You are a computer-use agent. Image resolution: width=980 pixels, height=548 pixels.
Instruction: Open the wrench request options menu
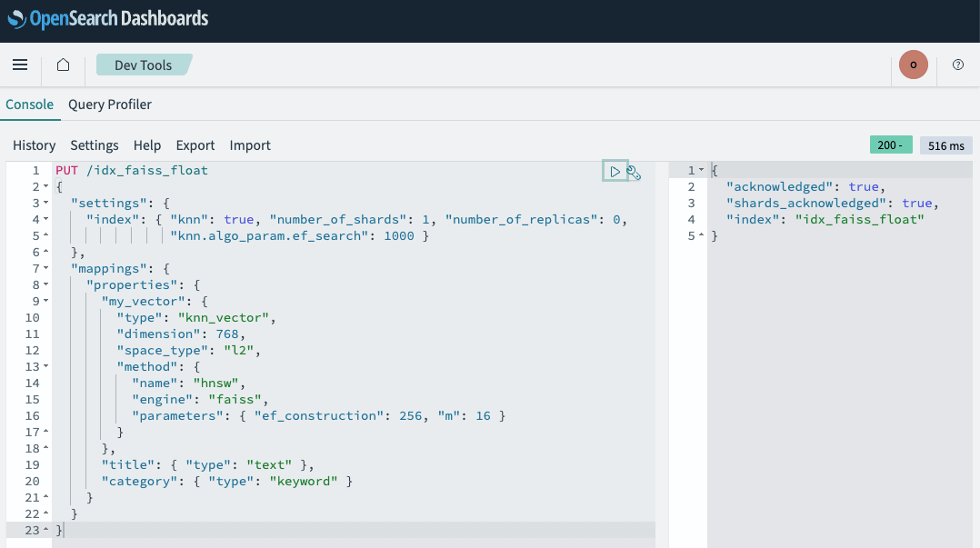634,173
